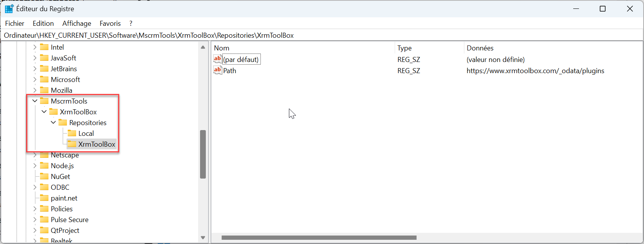
Task: Click the string value icon beside (par défaut)
Action: (218, 59)
